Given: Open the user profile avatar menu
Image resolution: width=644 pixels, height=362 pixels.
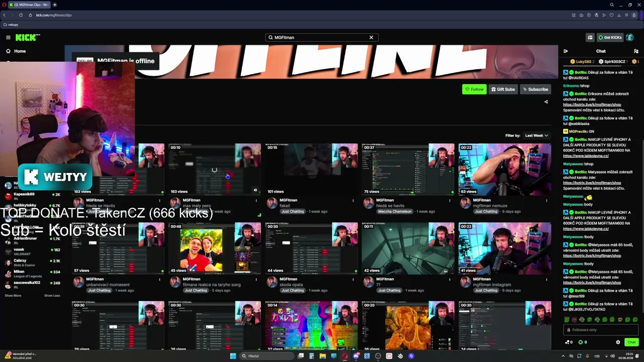Looking at the screenshot, I should (x=630, y=38).
